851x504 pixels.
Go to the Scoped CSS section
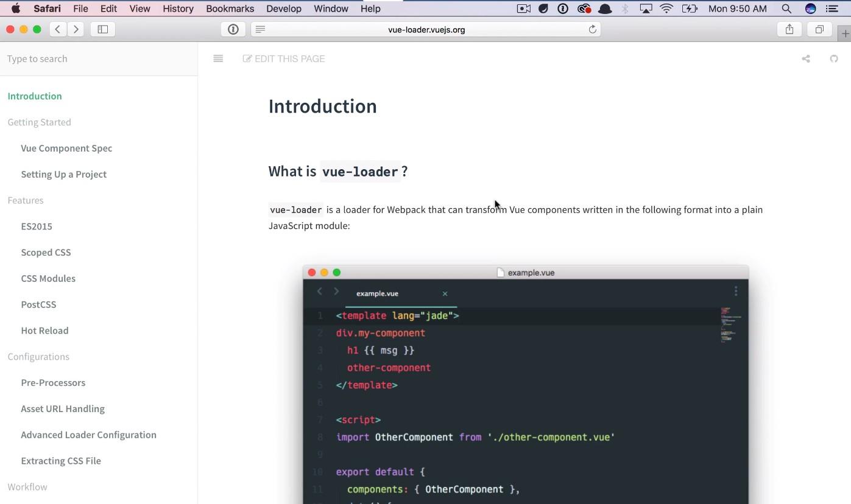(x=46, y=253)
